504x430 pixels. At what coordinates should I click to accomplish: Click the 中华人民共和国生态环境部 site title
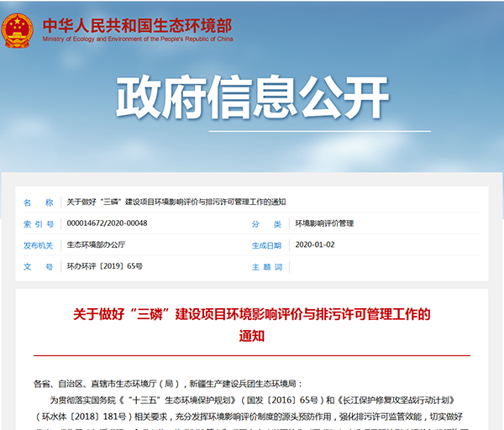pos(138,23)
